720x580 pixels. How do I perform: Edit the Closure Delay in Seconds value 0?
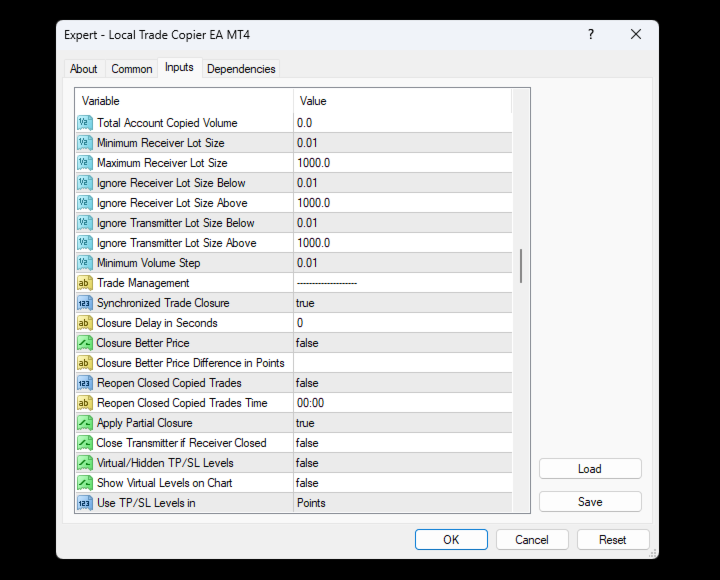(x=403, y=323)
